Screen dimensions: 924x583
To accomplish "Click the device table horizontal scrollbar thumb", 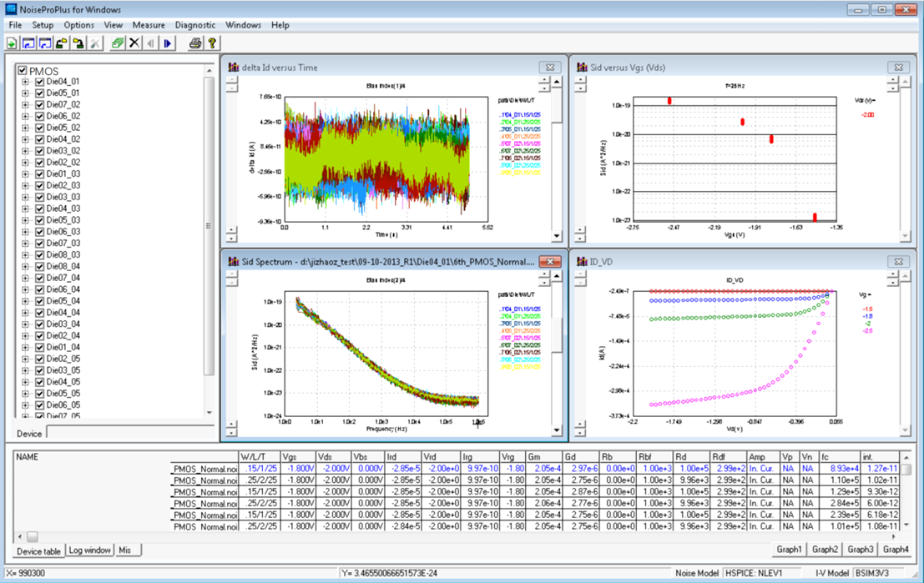I will [x=33, y=536].
